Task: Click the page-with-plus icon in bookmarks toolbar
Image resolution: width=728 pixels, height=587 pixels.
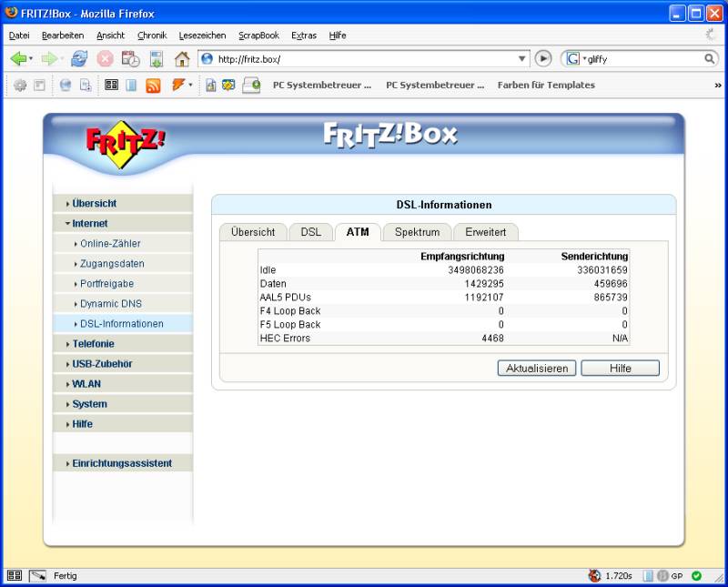Action: [x=86, y=85]
